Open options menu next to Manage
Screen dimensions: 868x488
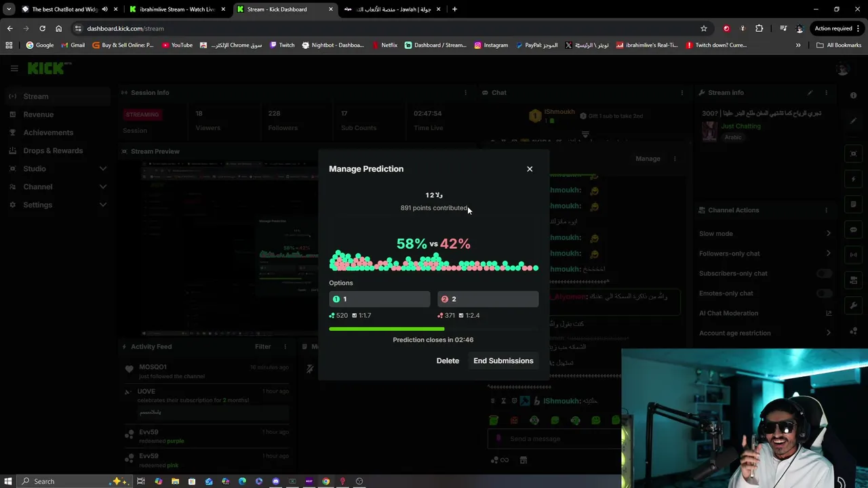tap(674, 159)
